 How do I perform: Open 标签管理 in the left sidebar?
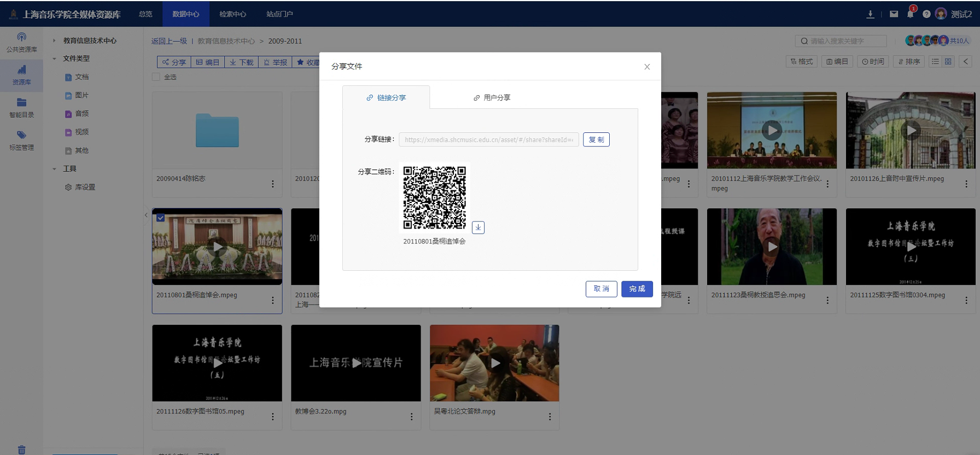point(21,141)
